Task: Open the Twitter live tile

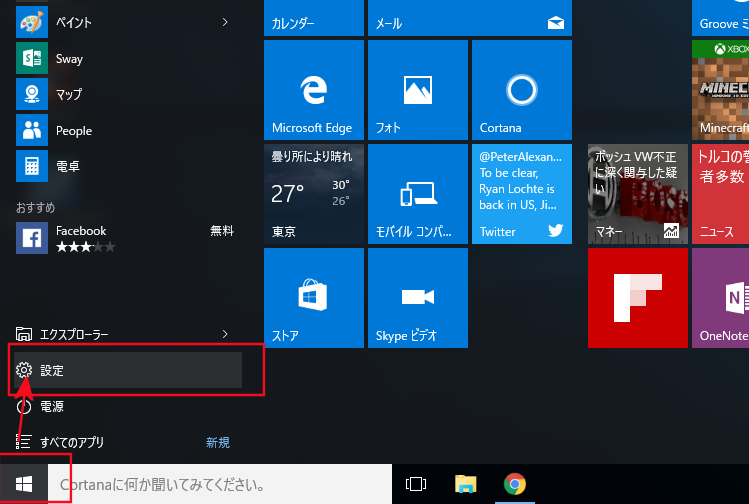Action: coord(522,194)
